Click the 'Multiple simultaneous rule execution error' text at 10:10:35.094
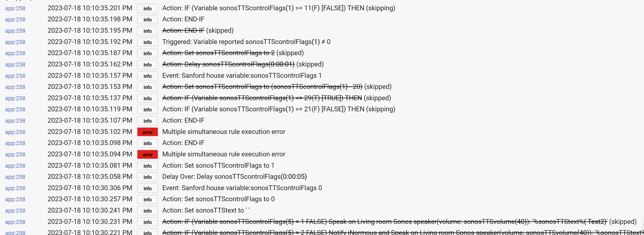 [x=224, y=154]
